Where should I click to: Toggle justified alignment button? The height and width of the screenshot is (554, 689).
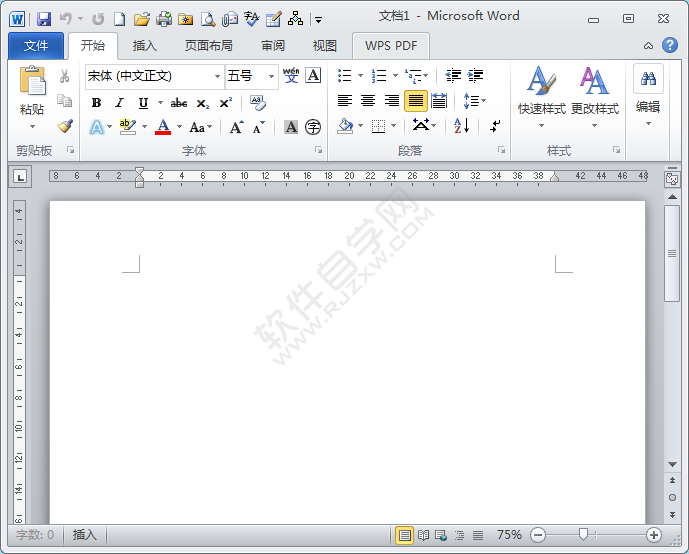point(415,101)
